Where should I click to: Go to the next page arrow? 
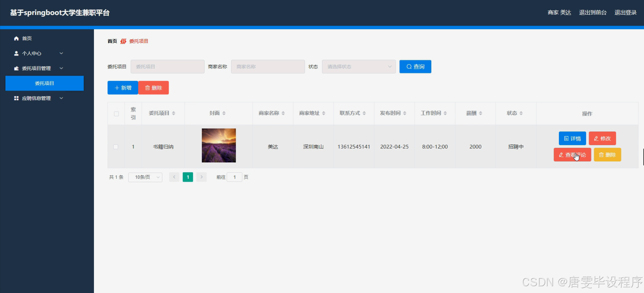202,177
